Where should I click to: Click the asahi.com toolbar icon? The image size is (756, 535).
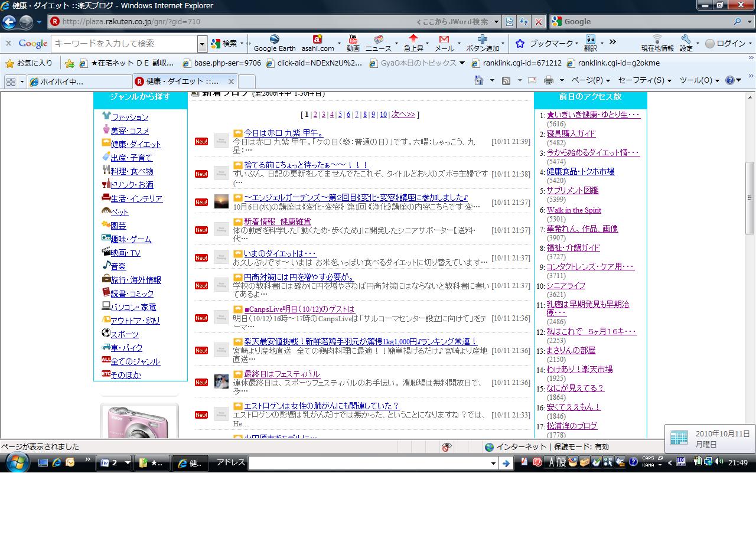tap(318, 43)
